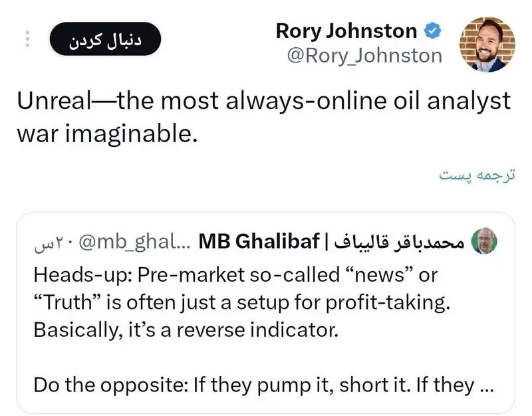Viewport: 532px width, 416px height.
Task: Click the @Rory_Johnston handle
Action: click(364, 55)
